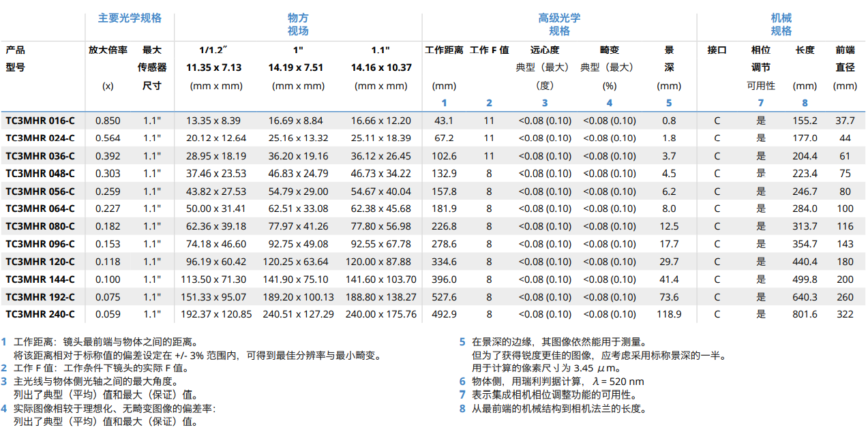Click the 0.850 magnification value
The height and width of the screenshot is (432, 868).
click(108, 121)
